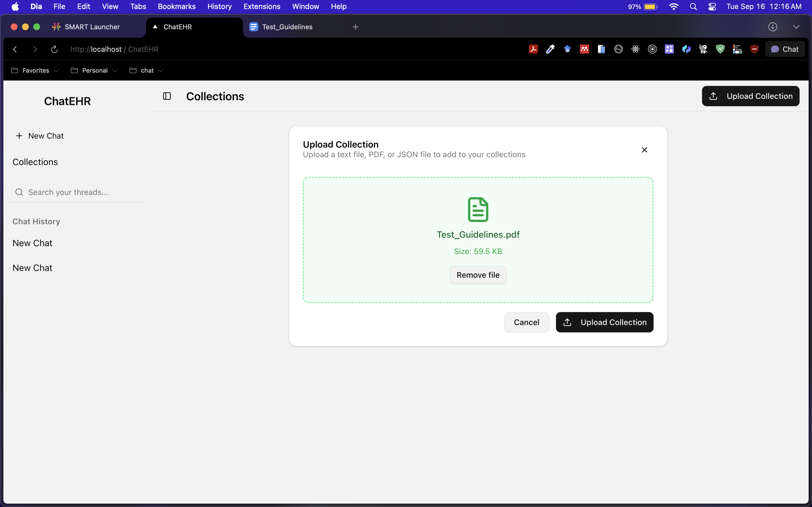Switch to the Test_Guidelines tab

287,27
